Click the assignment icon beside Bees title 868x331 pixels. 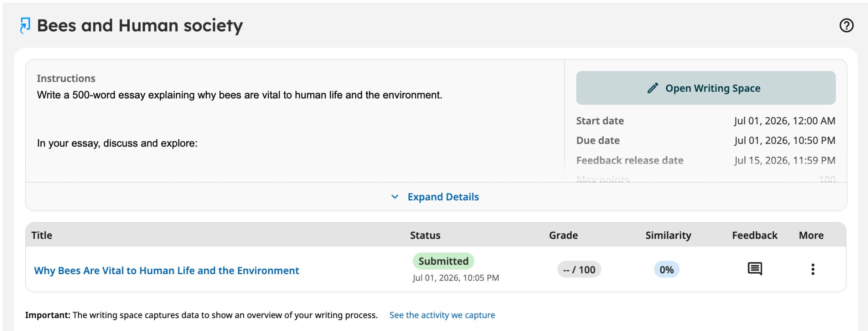point(25,25)
